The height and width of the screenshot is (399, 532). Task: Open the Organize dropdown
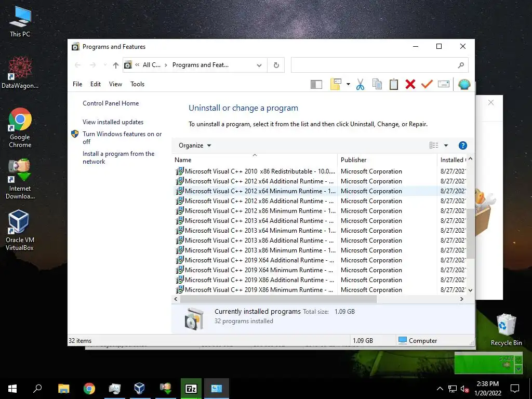(x=195, y=145)
